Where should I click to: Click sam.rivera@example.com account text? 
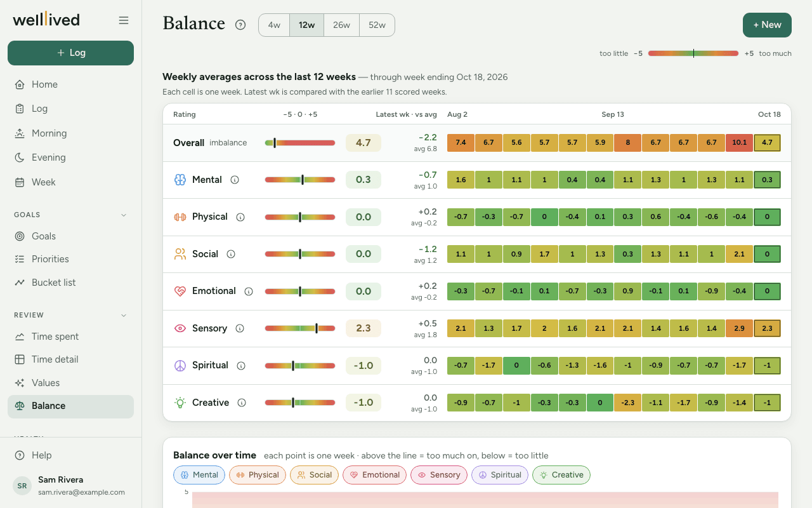click(81, 492)
